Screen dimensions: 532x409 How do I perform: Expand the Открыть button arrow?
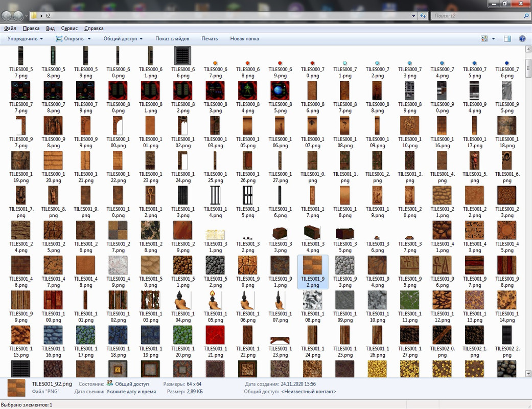[x=89, y=39]
